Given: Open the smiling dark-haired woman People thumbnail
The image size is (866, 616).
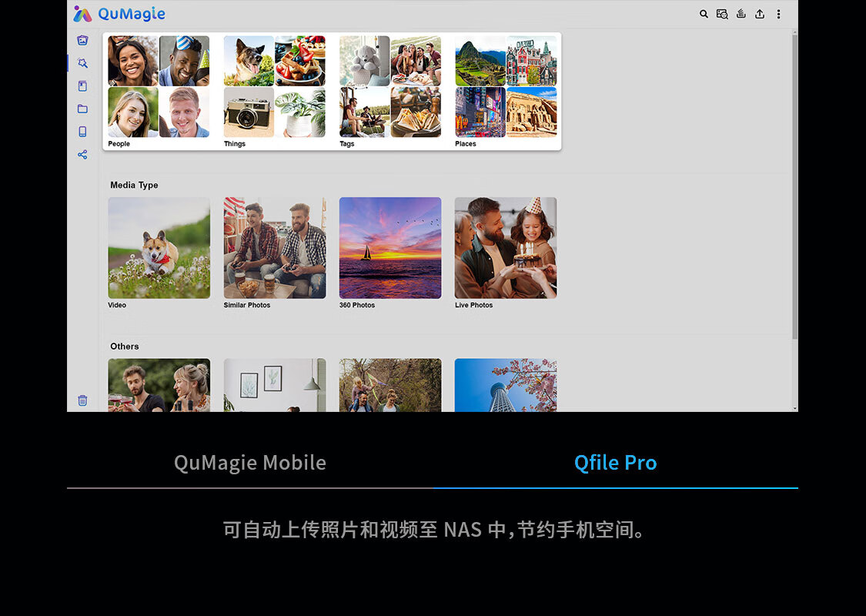Looking at the screenshot, I should 132,61.
